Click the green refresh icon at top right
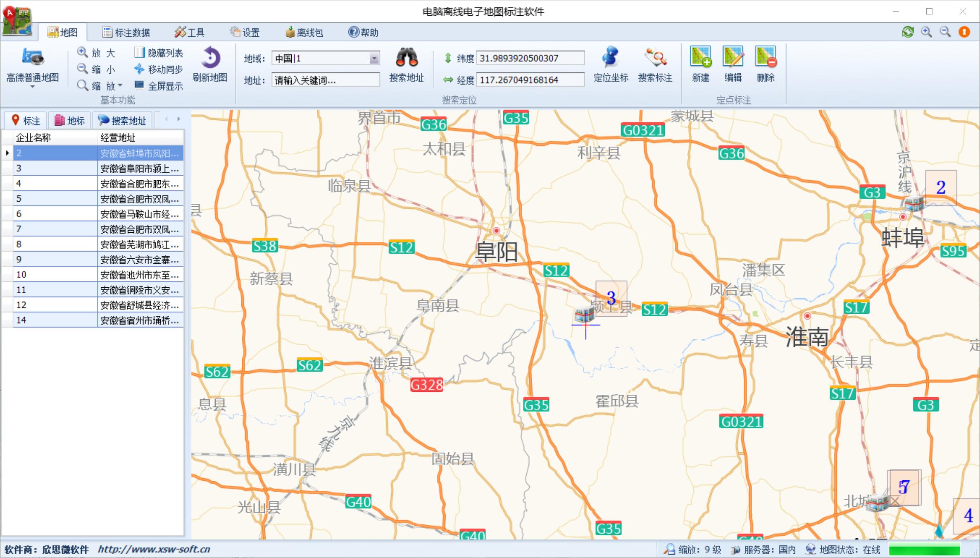This screenshot has width=980, height=558. 908,32
